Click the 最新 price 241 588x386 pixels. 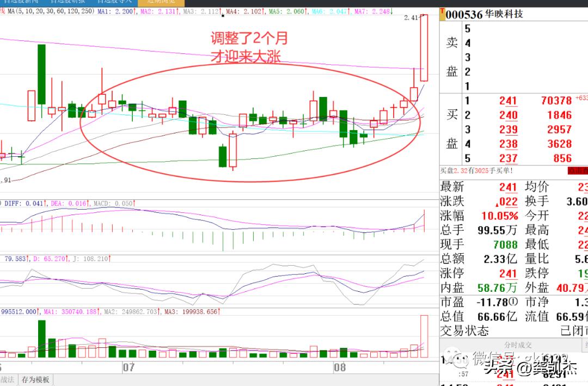pyautogui.click(x=508, y=187)
